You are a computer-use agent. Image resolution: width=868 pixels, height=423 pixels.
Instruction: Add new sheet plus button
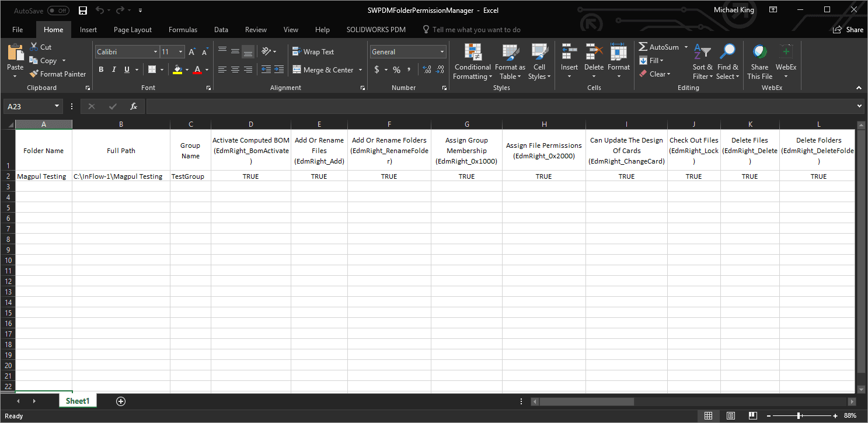coord(121,401)
